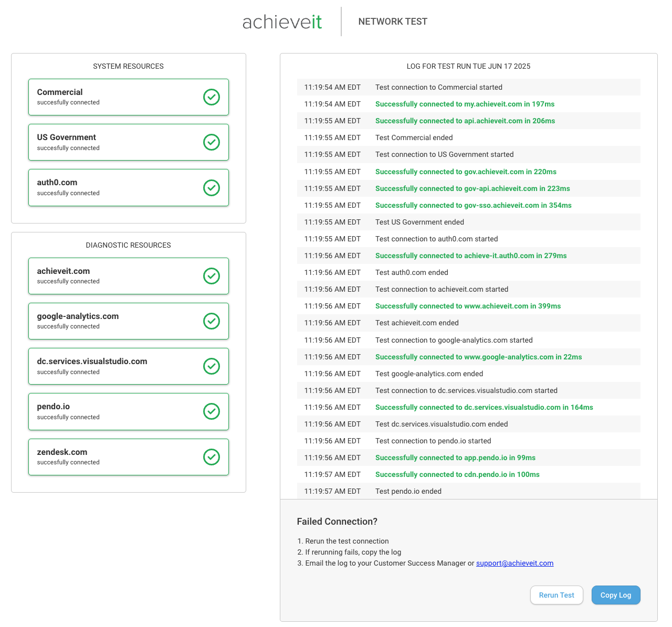The image size is (672, 627).
Task: Click the zendesk.com checkmark status icon
Action: [212, 457]
